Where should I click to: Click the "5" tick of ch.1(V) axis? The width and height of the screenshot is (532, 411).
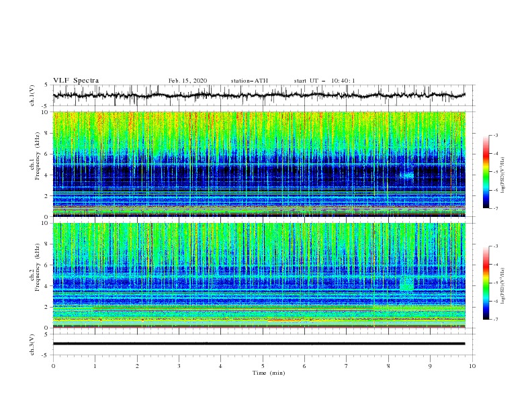47,85
